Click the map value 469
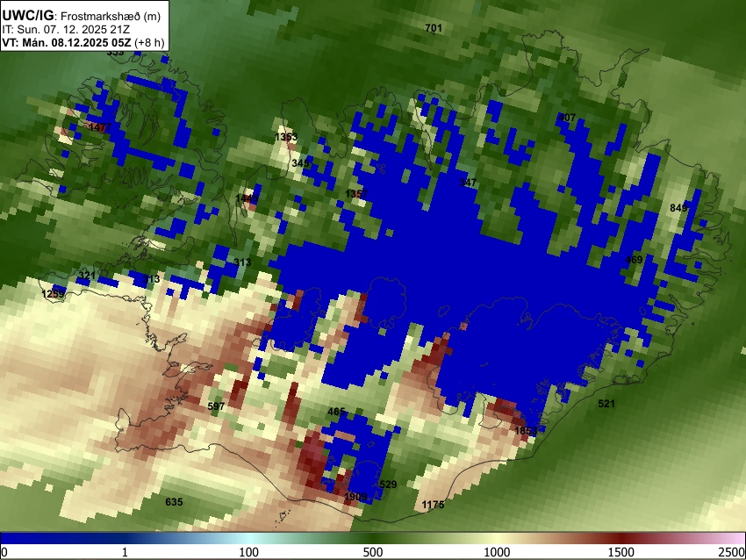Image resolution: width=746 pixels, height=560 pixels. click(634, 259)
